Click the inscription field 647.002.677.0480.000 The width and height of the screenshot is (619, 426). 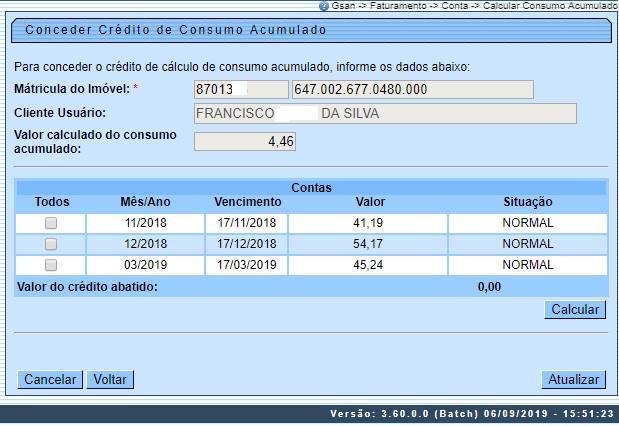412,90
